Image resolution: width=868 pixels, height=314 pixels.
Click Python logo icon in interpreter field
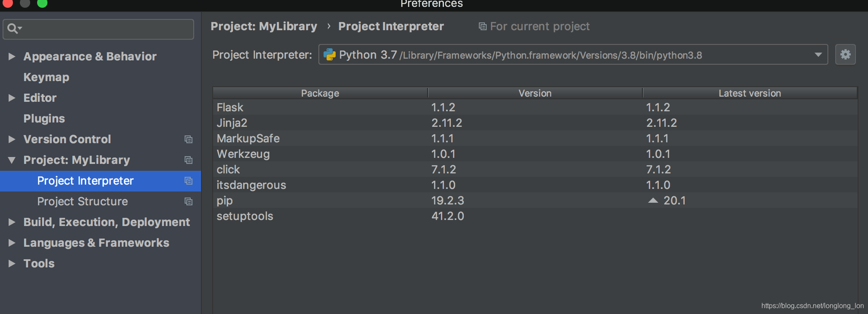(330, 54)
